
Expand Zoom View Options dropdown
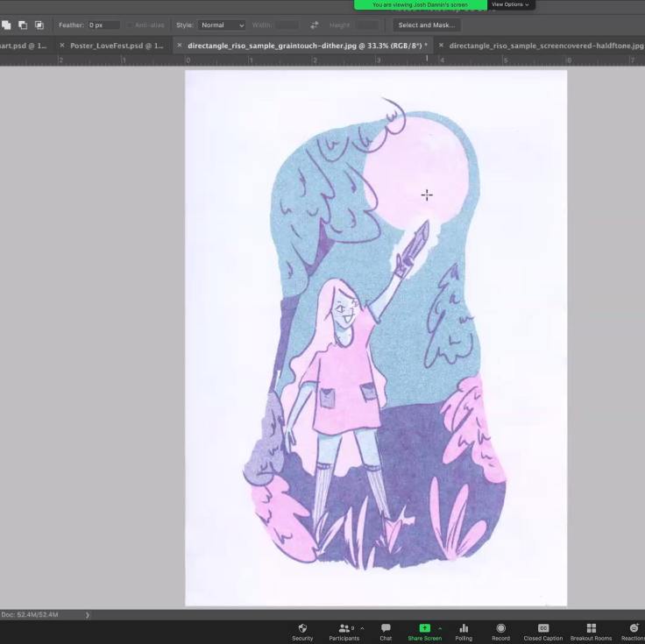[x=510, y=4]
